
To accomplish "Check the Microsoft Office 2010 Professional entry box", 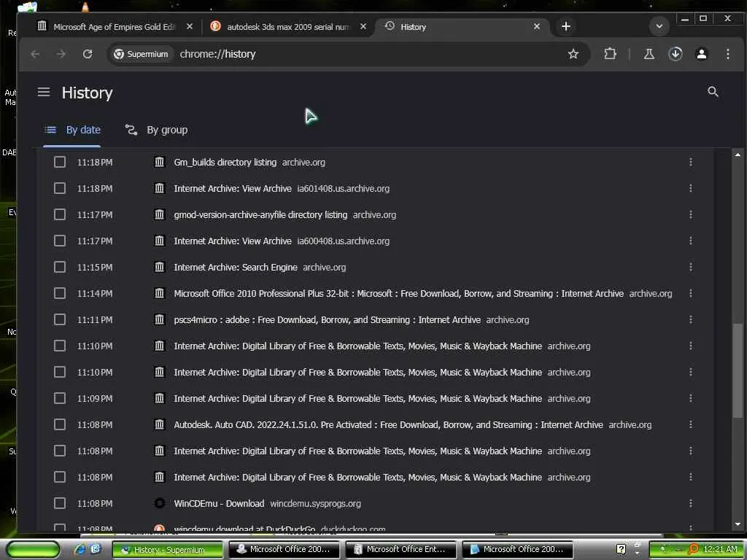I will [60, 293].
